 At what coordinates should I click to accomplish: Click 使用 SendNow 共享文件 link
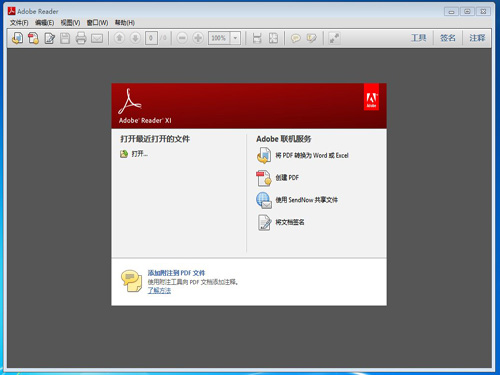306,200
